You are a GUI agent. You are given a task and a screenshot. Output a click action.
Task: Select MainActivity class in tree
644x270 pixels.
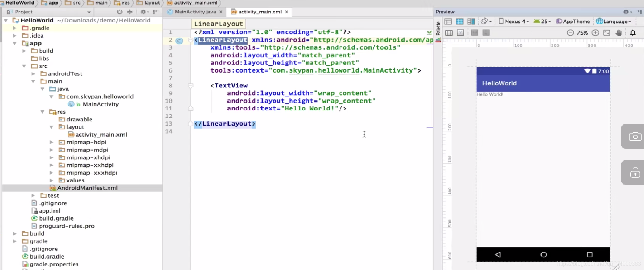pos(101,104)
